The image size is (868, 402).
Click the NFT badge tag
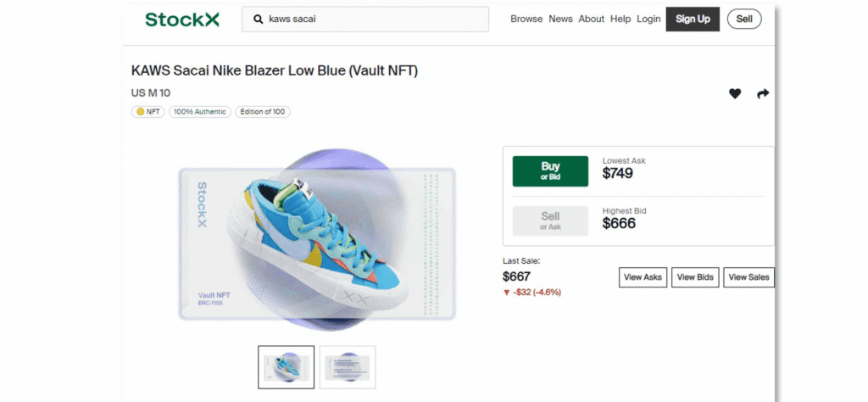tap(148, 111)
